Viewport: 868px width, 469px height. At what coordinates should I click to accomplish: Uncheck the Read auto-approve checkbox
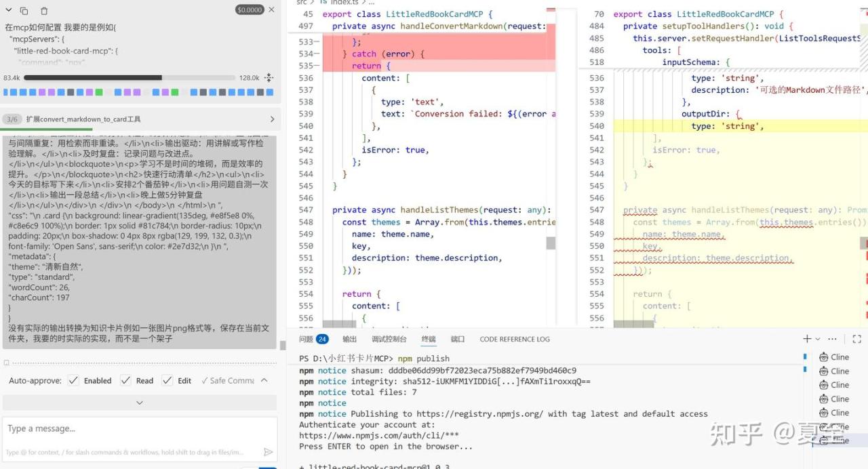(125, 381)
